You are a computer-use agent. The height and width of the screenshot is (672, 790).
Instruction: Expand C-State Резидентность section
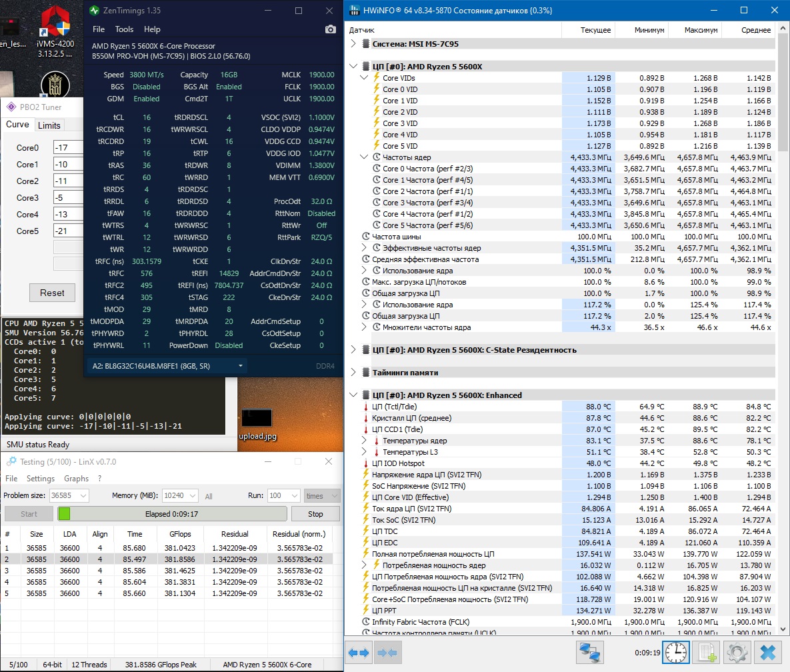(x=353, y=349)
